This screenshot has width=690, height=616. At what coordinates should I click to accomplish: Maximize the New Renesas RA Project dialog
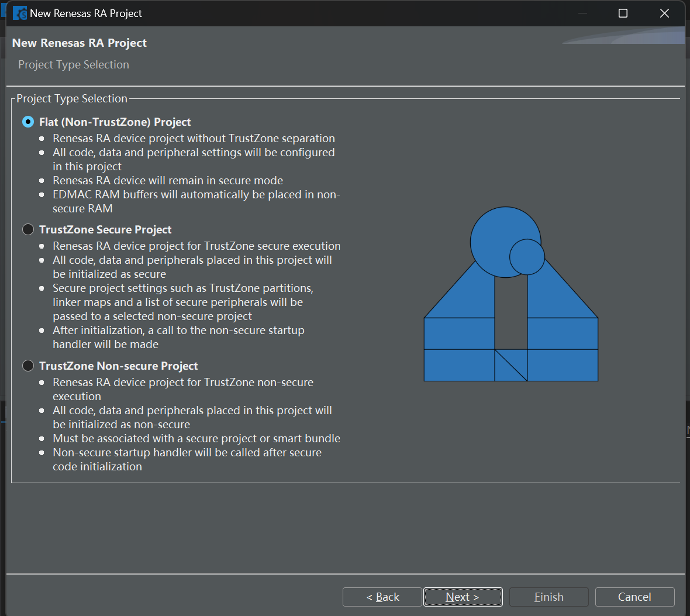coord(623,13)
